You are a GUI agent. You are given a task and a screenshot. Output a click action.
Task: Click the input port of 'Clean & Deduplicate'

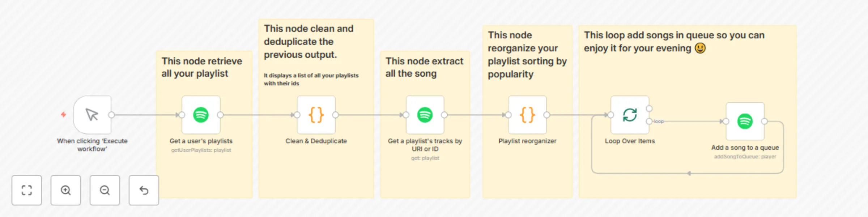tap(297, 115)
